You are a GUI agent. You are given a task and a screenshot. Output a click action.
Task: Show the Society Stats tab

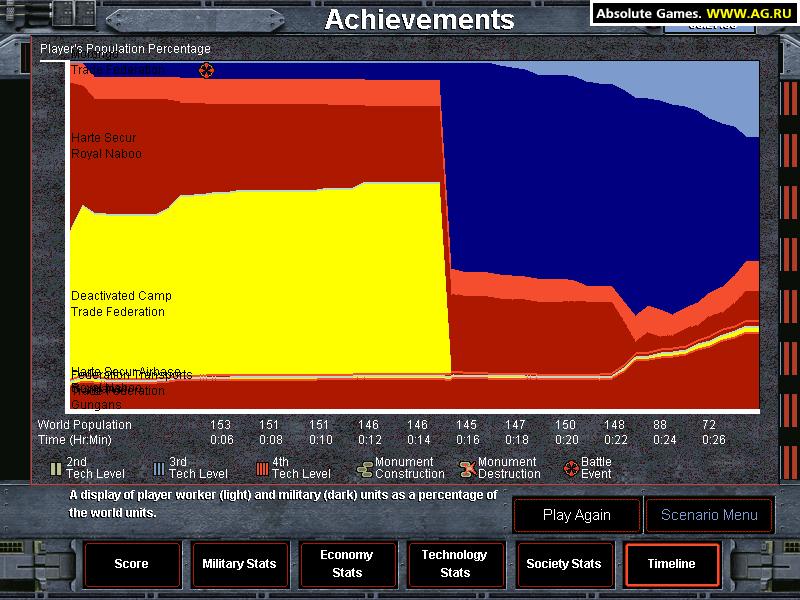click(564, 564)
